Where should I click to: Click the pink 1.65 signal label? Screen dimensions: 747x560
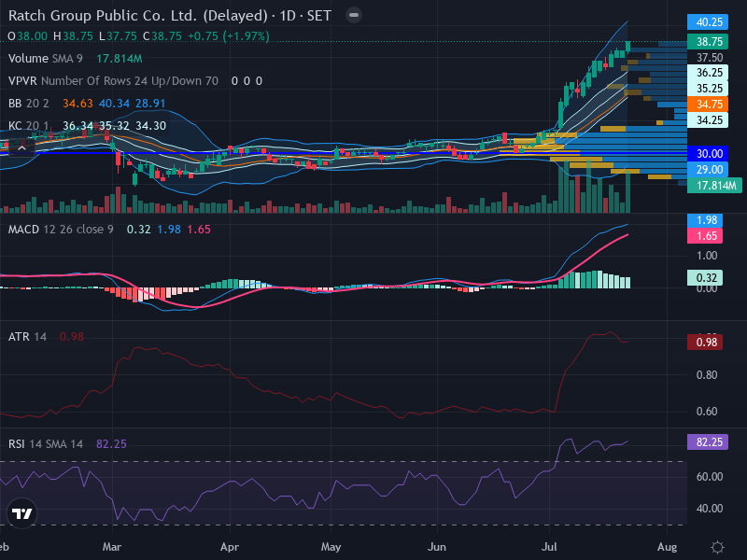(x=705, y=236)
